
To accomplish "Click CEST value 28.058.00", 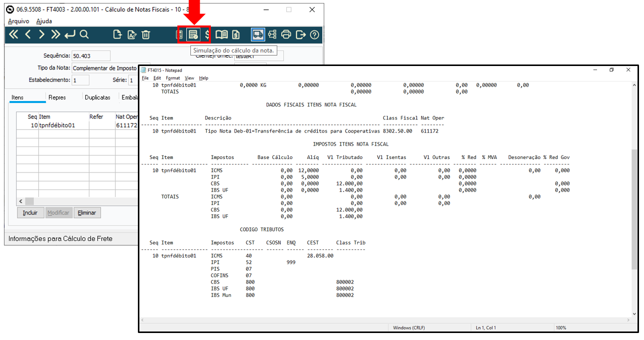I will tap(320, 255).
